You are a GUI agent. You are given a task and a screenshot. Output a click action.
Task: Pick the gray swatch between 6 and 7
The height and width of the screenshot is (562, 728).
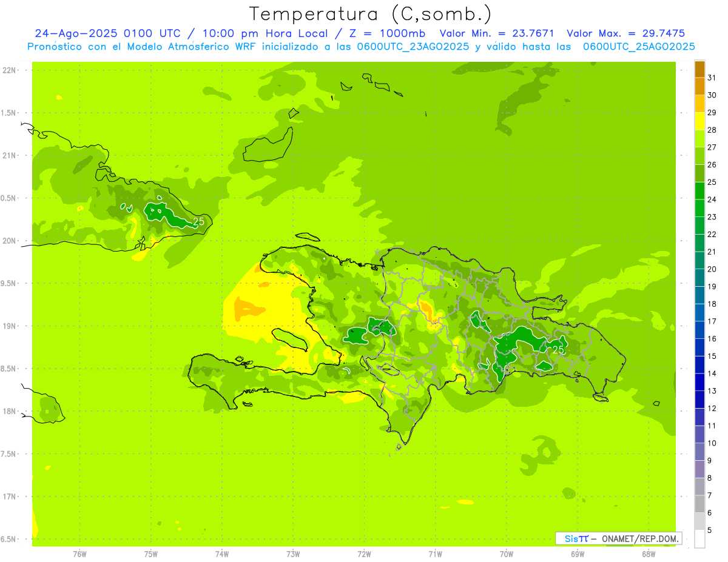(x=699, y=504)
